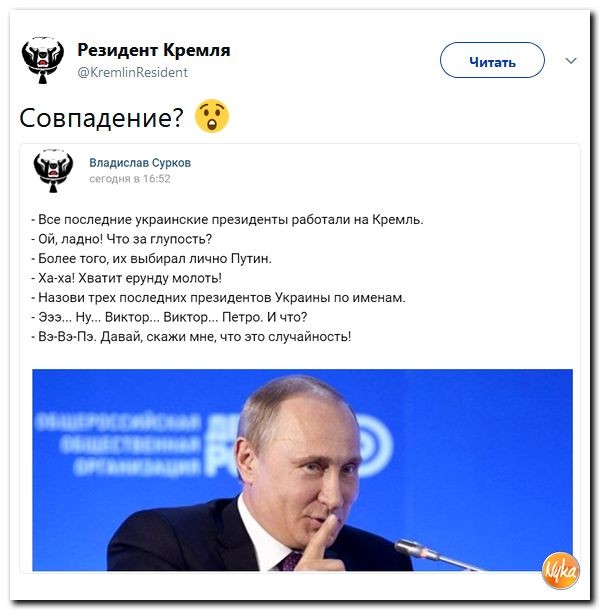Click the line Назови трех последних президентов Украины

pos(218,297)
